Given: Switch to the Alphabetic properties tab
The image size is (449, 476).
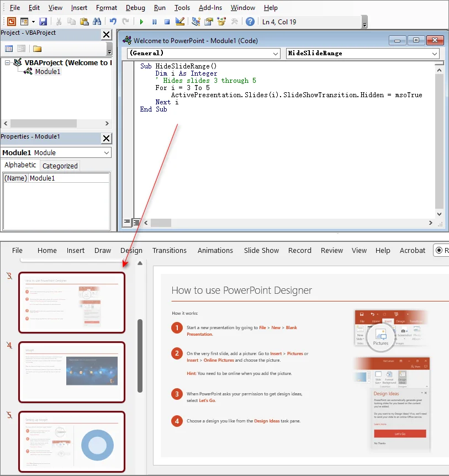Looking at the screenshot, I should click(20, 165).
